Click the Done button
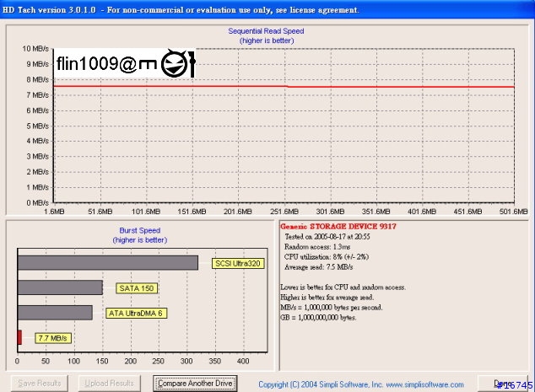This screenshot has height=392, width=535. click(503, 384)
